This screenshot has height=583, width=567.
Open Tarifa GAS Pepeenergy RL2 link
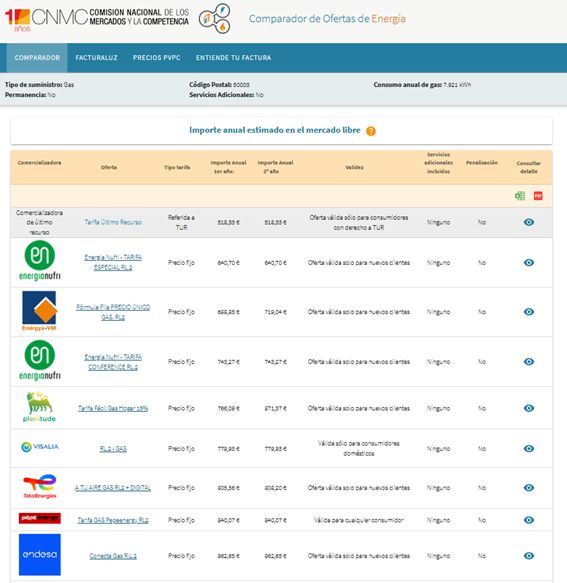click(113, 520)
